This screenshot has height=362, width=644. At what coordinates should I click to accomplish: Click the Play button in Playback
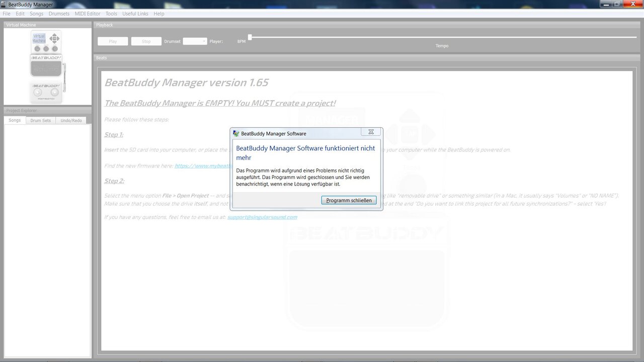(113, 41)
